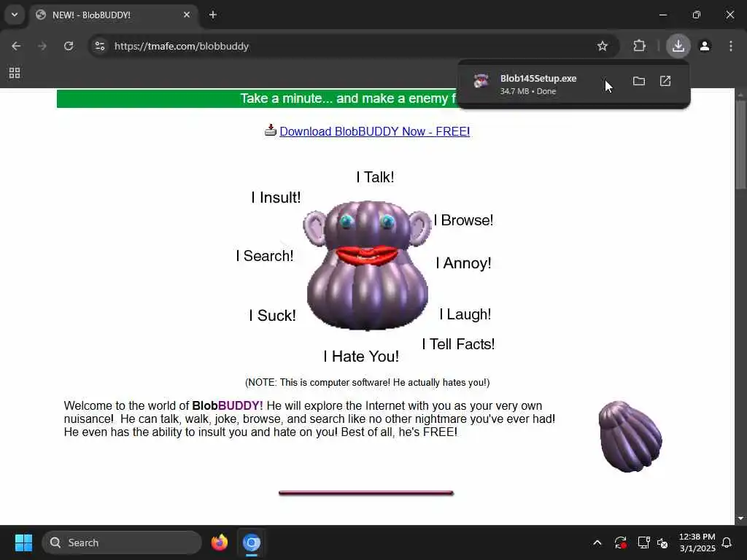Click the green Take a minute banner

point(258,98)
